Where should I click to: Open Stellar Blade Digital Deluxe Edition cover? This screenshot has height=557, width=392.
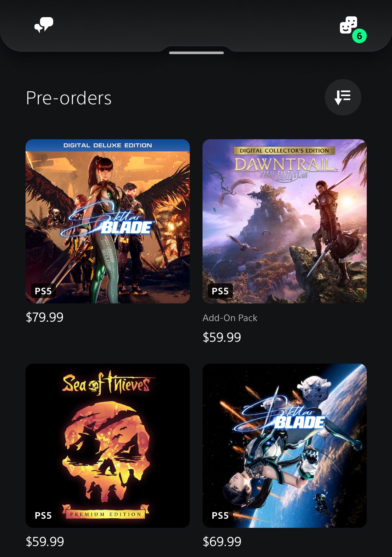pyautogui.click(x=108, y=221)
